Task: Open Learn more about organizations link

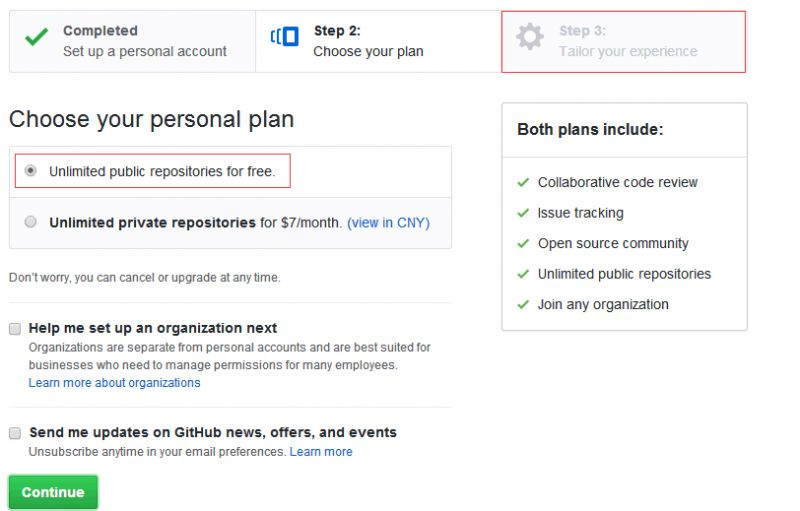Action: coord(114,382)
